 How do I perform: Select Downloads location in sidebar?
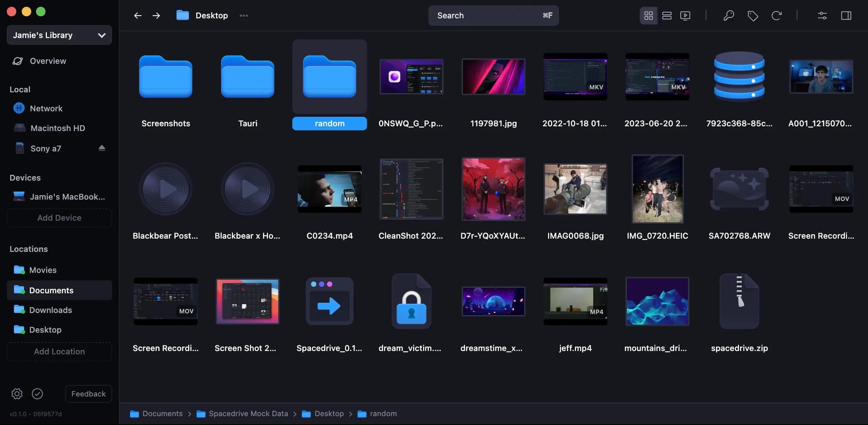pyautogui.click(x=51, y=310)
